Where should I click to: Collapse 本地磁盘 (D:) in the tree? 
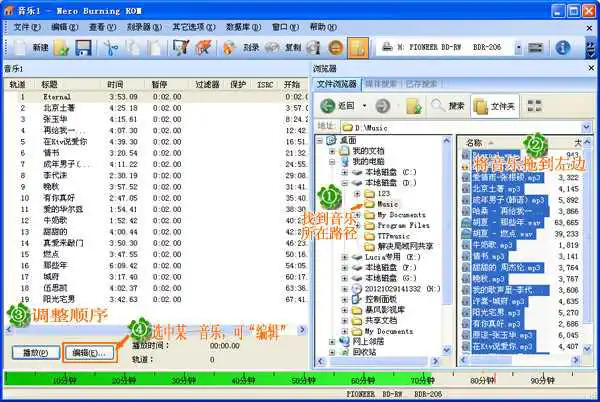tap(345, 183)
